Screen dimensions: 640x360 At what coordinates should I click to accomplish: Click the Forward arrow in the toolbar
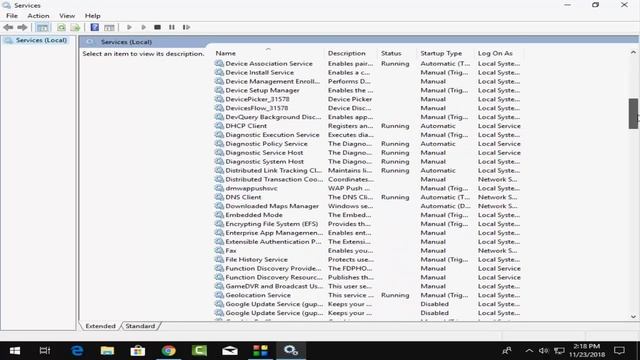tap(22, 27)
